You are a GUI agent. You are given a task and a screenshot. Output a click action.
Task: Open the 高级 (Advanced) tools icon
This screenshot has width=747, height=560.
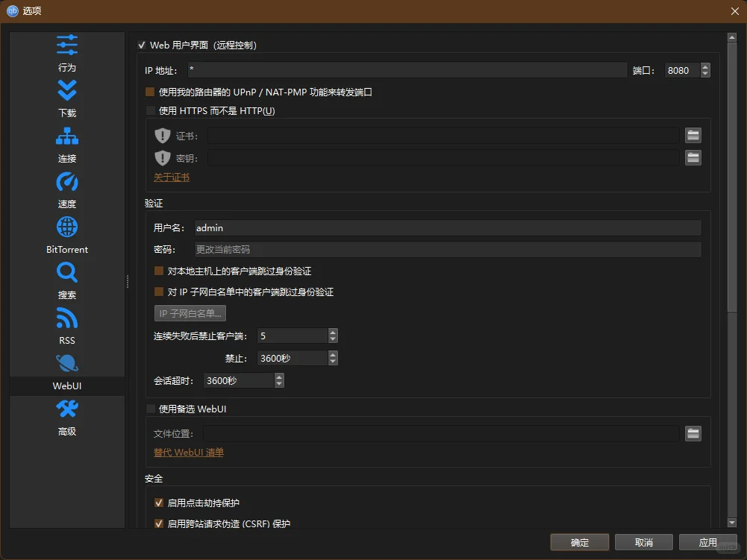pyautogui.click(x=66, y=409)
